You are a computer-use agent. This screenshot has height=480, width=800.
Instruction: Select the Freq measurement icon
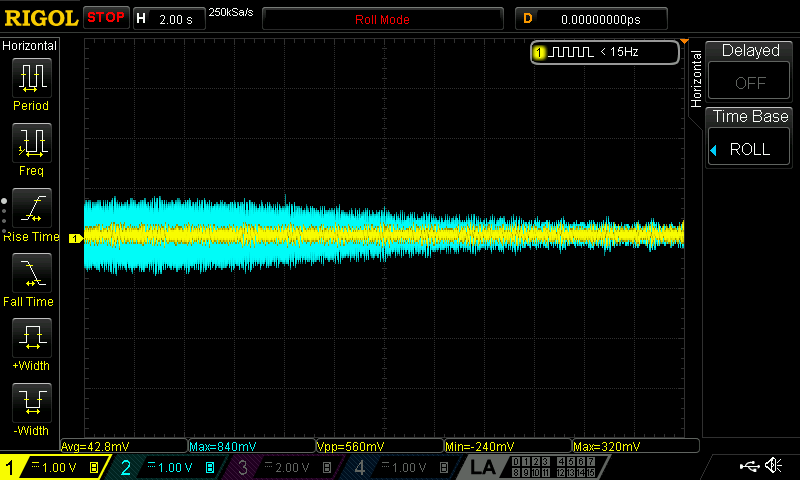[x=31, y=144]
